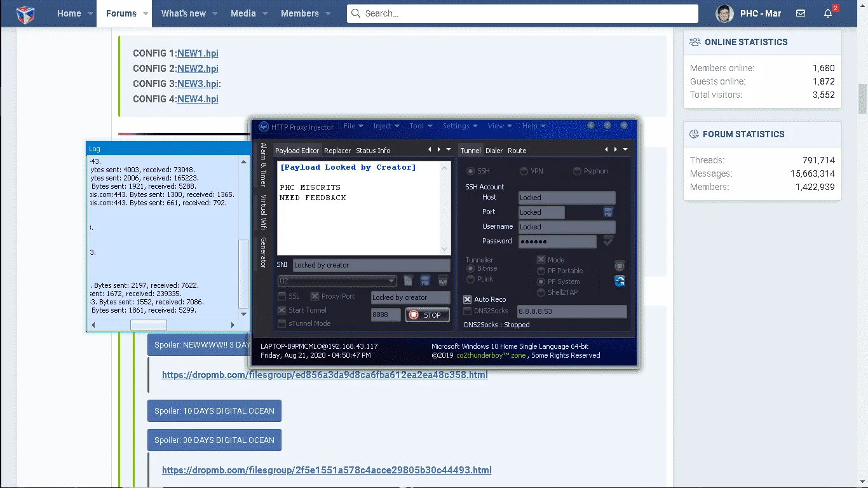The width and height of the screenshot is (868, 488).
Task: Click Log window scroll up arrow
Action: click(244, 162)
